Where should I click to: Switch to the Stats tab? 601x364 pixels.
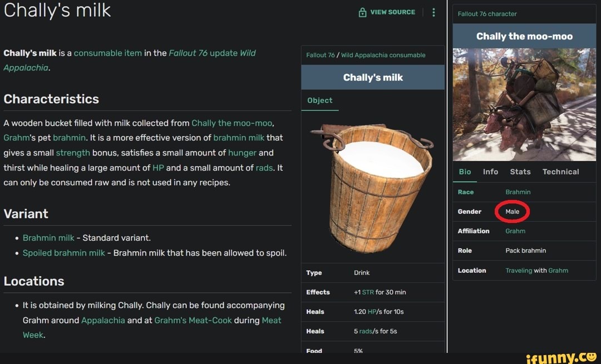point(520,172)
